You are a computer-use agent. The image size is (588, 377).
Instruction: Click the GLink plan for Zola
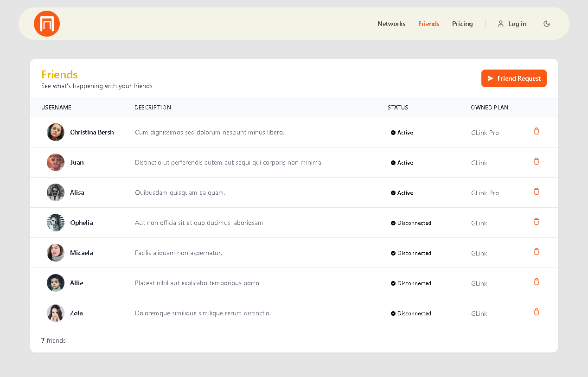coord(479,313)
